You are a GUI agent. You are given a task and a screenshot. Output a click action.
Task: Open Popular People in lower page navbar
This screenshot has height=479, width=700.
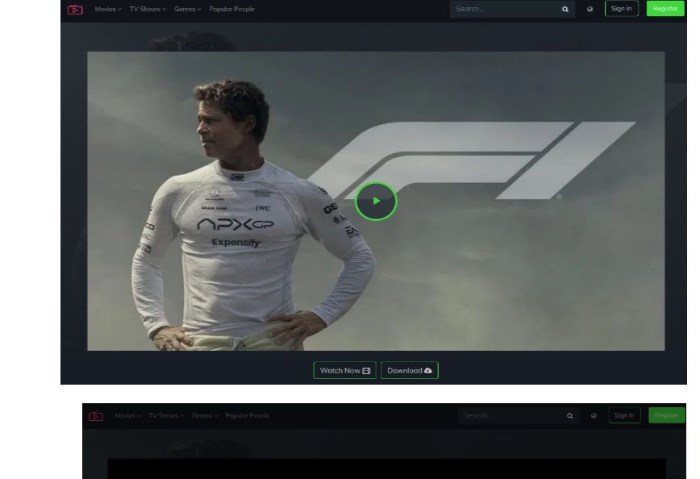pyautogui.click(x=247, y=416)
